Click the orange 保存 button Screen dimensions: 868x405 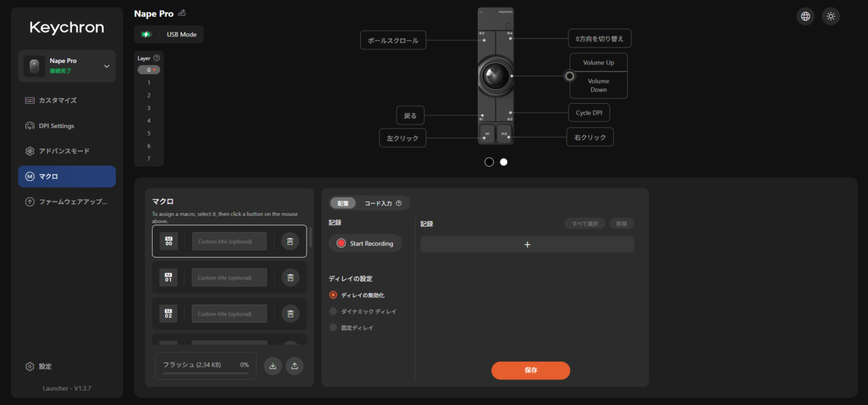coord(531,370)
